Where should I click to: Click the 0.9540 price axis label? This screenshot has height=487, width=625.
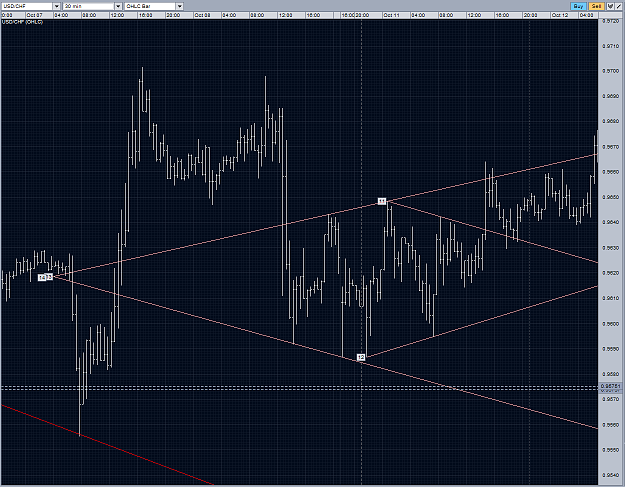(611, 475)
